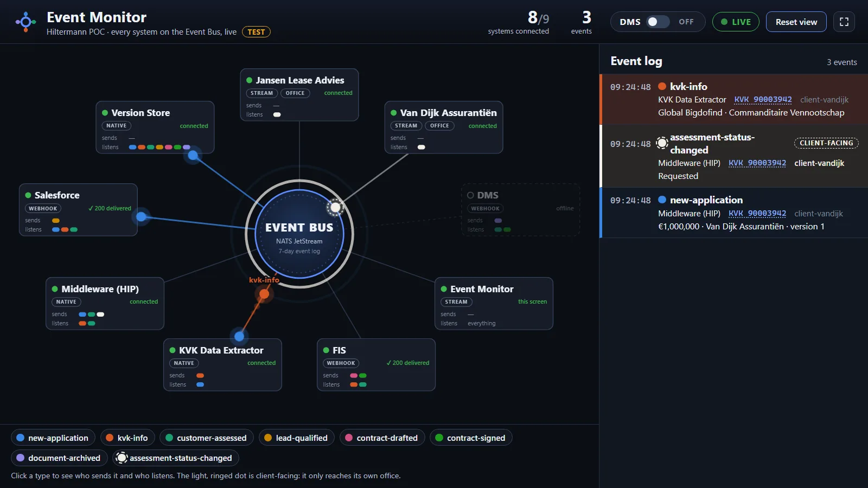Toggle the document-archived event type chip
This screenshot has height=488, width=868.
point(59,458)
